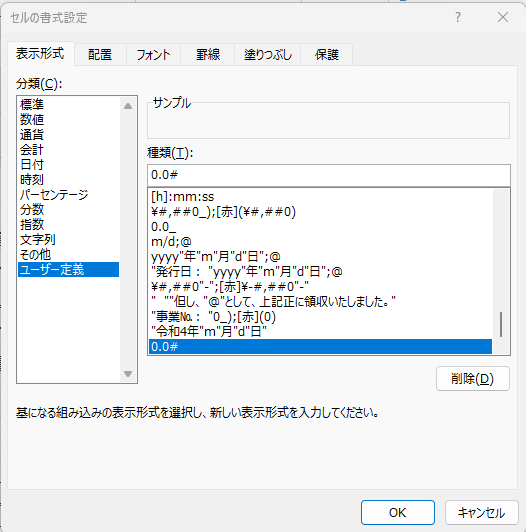Close the セルの書式設定 dialog
Image resolution: width=526 pixels, height=532 pixels.
coord(503,17)
